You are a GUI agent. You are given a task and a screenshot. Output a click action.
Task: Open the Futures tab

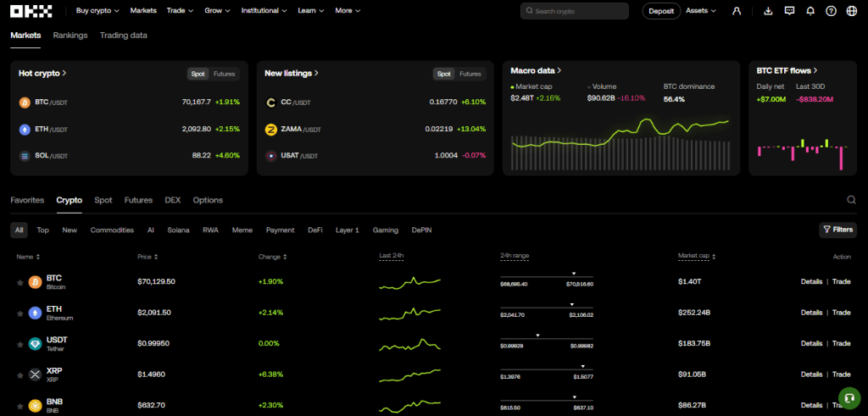tap(138, 200)
